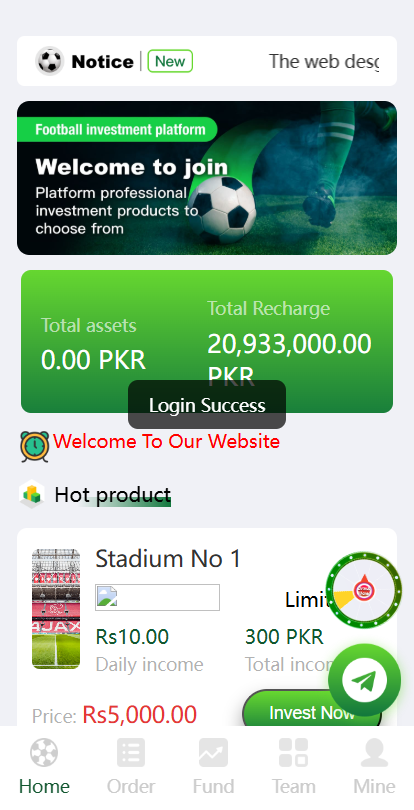This screenshot has height=810, width=414.
Task: Click the Stadium No 1 thumbnail
Action: (x=56, y=609)
